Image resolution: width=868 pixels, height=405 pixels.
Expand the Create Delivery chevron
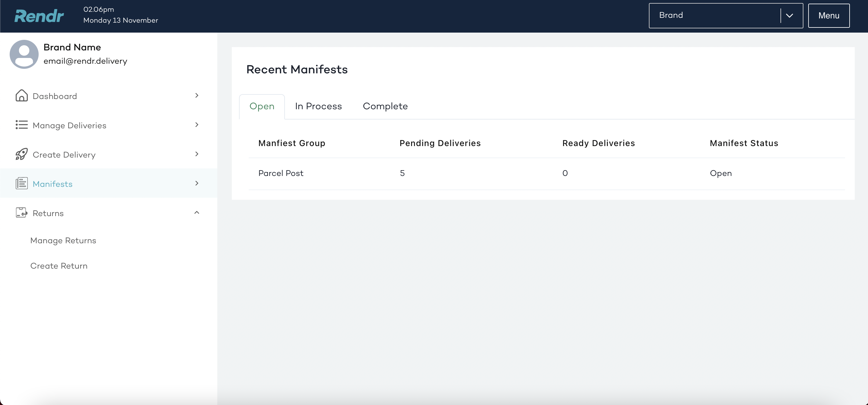click(197, 154)
